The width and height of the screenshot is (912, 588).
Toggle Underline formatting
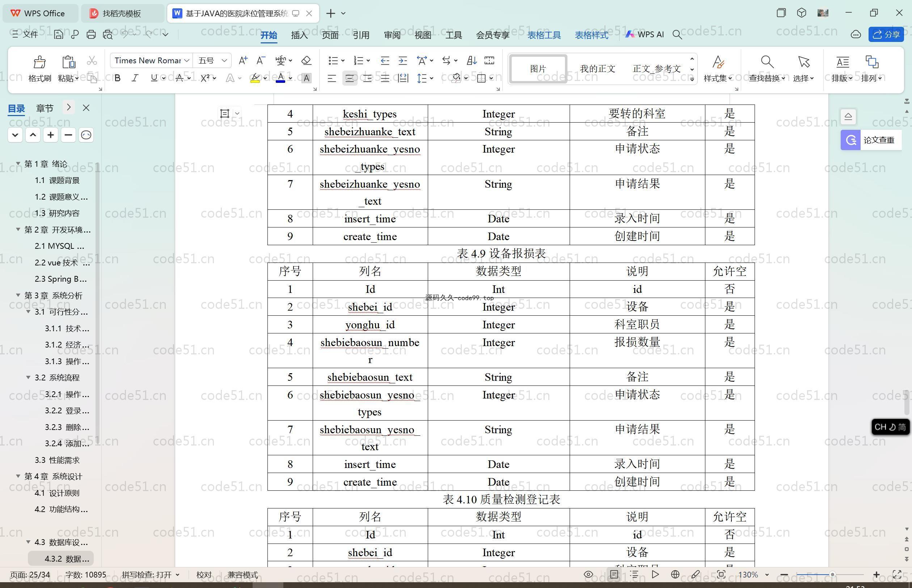(x=153, y=78)
